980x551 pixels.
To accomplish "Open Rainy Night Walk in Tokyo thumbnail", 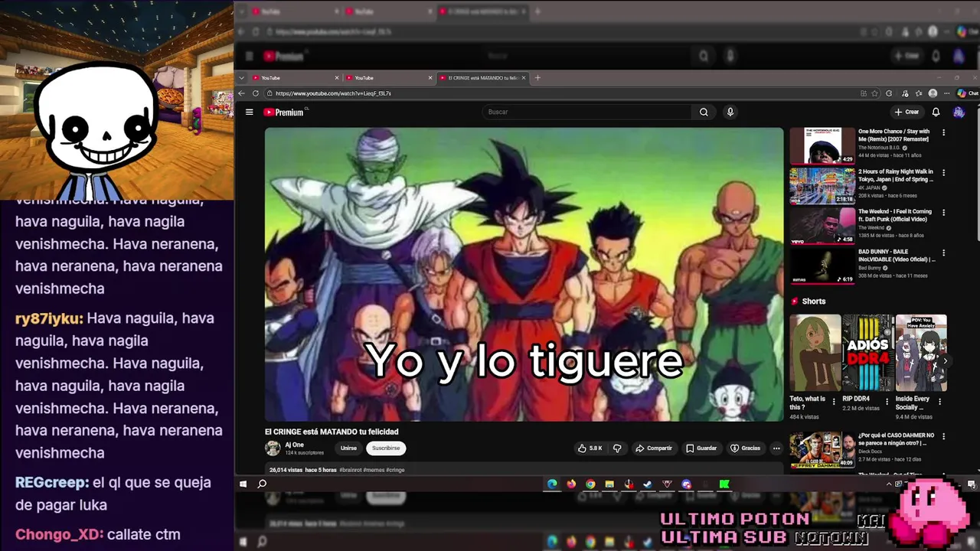I will coord(822,185).
